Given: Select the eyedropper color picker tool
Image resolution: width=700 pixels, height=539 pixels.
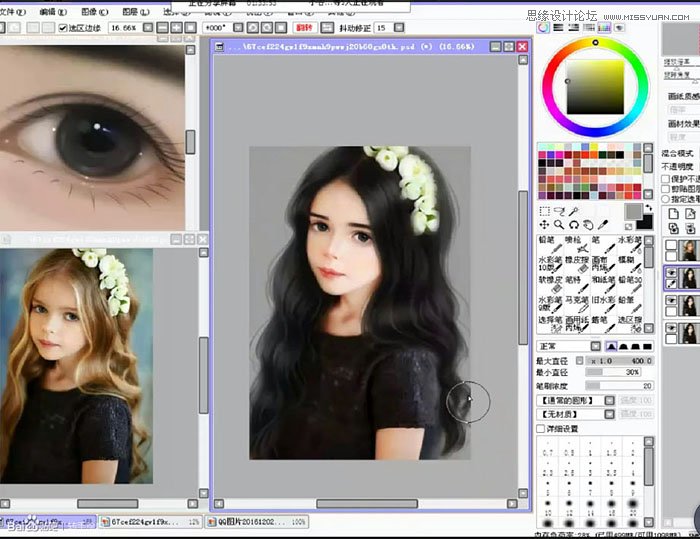Looking at the screenshot, I should click(x=603, y=225).
